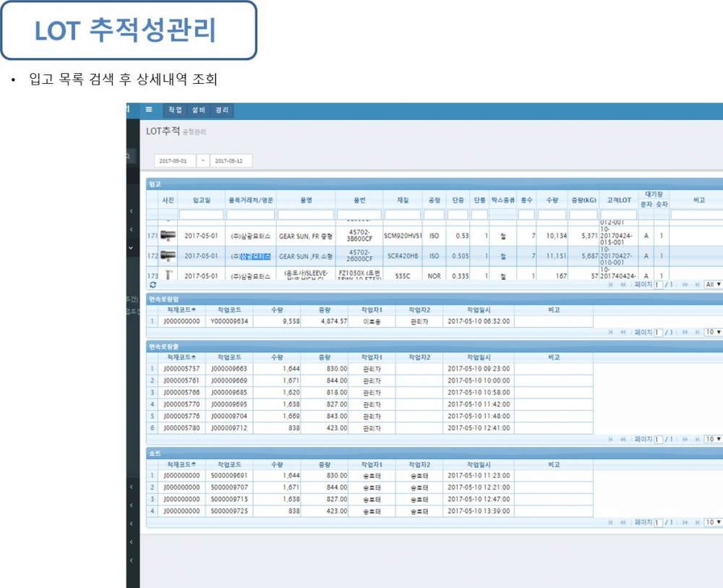The width and height of the screenshot is (723, 588).
Task: Jump to the last page of the 입고 list
Action: pos(698,285)
